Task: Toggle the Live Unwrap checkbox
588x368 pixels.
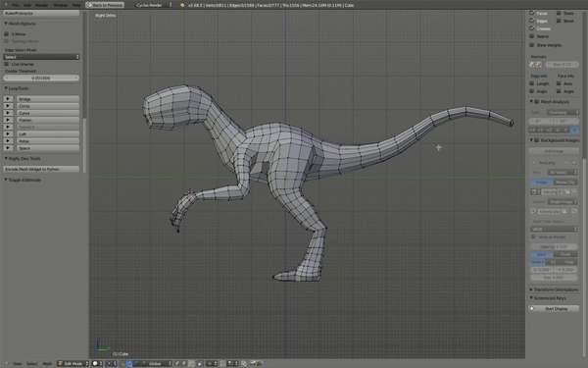Action: coord(7,64)
